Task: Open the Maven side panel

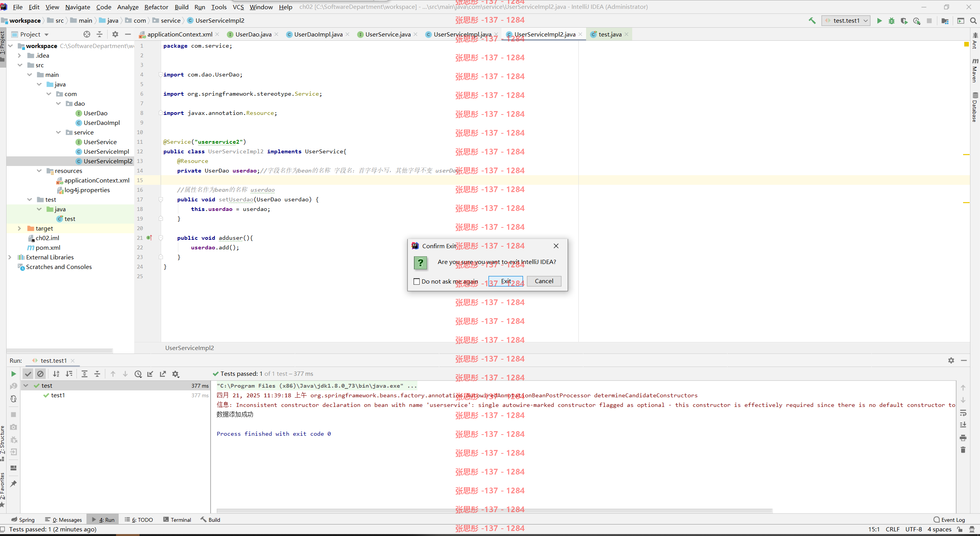Action: coord(975,71)
